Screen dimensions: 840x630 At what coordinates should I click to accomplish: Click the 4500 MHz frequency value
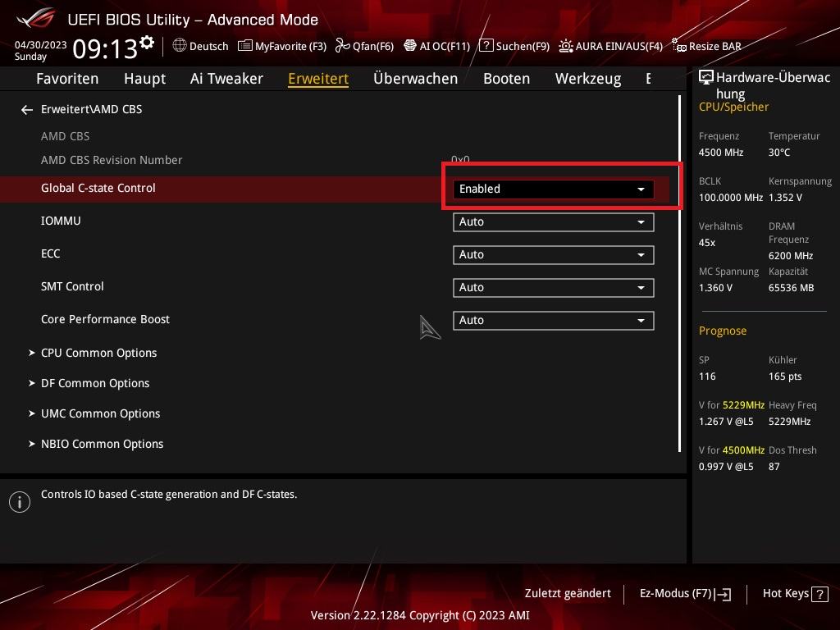(x=720, y=153)
